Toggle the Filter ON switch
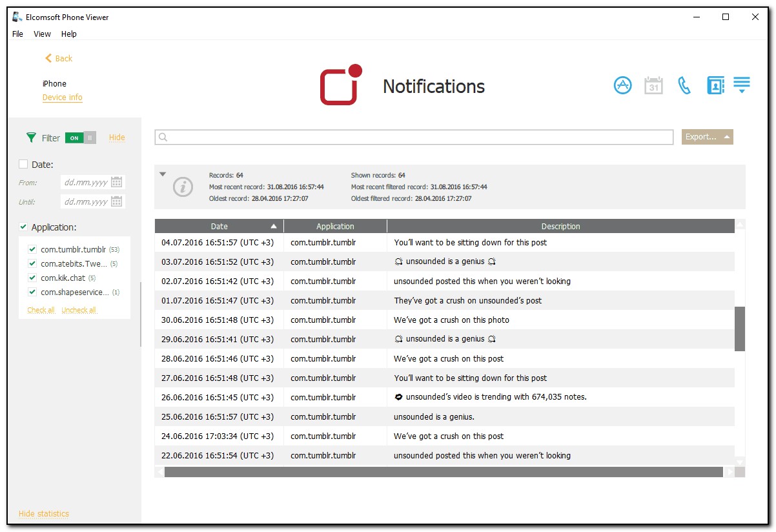776x532 pixels. (x=81, y=138)
